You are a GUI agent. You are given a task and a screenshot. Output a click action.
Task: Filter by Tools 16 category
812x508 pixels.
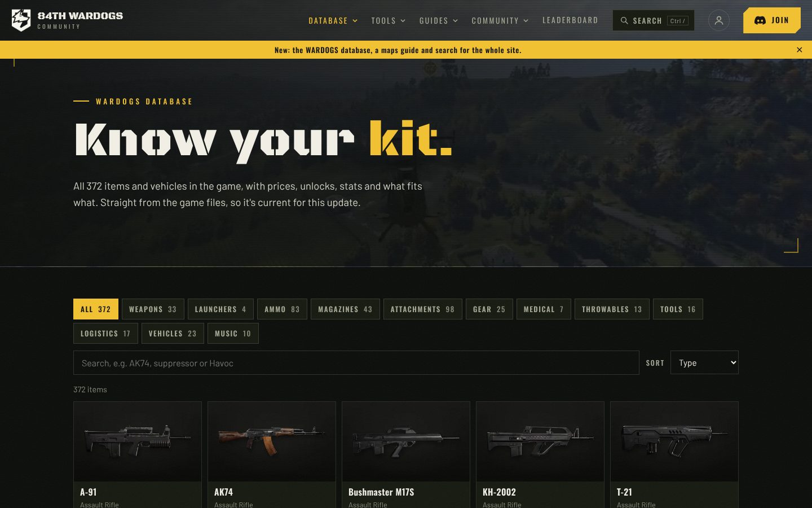coord(678,309)
